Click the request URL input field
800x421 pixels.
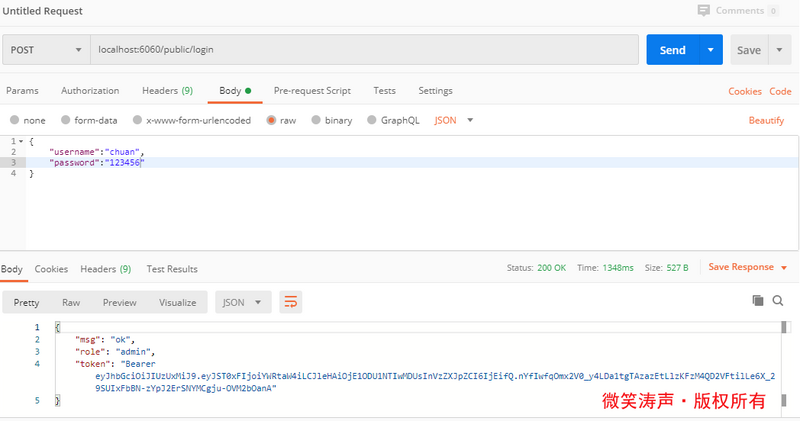360,50
